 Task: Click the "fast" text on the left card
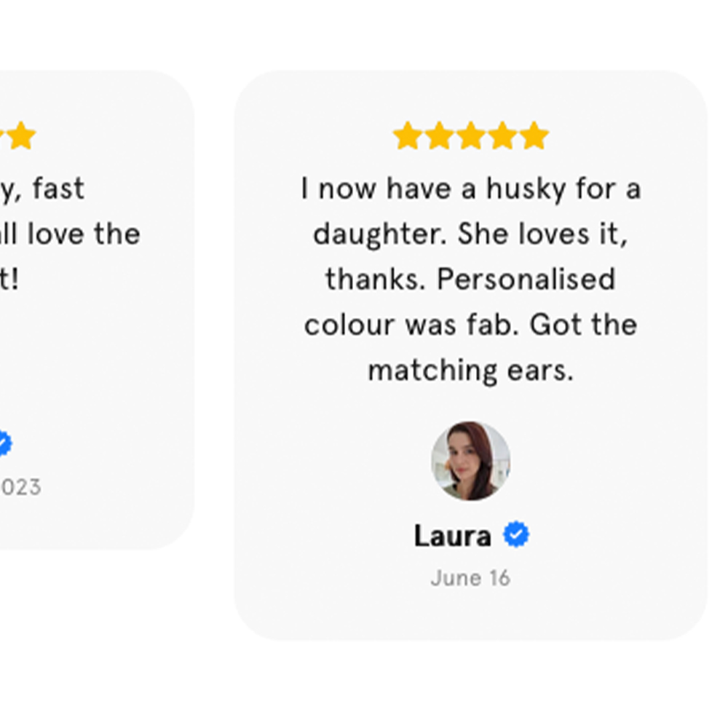click(58, 189)
